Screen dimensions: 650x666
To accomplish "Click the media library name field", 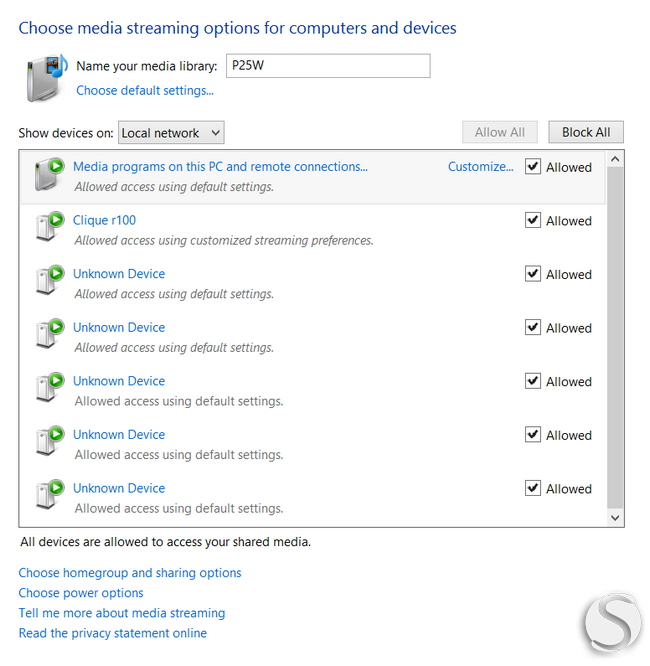I will tap(328, 66).
